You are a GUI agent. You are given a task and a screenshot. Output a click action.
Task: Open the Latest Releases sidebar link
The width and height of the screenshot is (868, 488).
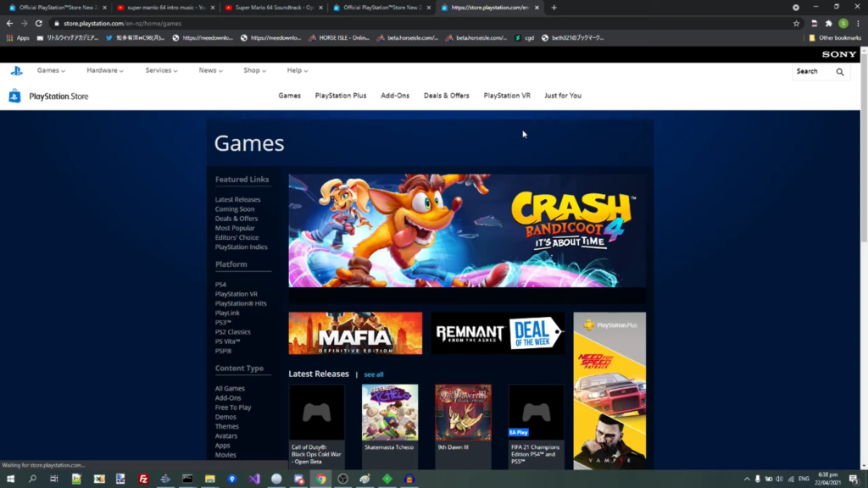(x=237, y=200)
